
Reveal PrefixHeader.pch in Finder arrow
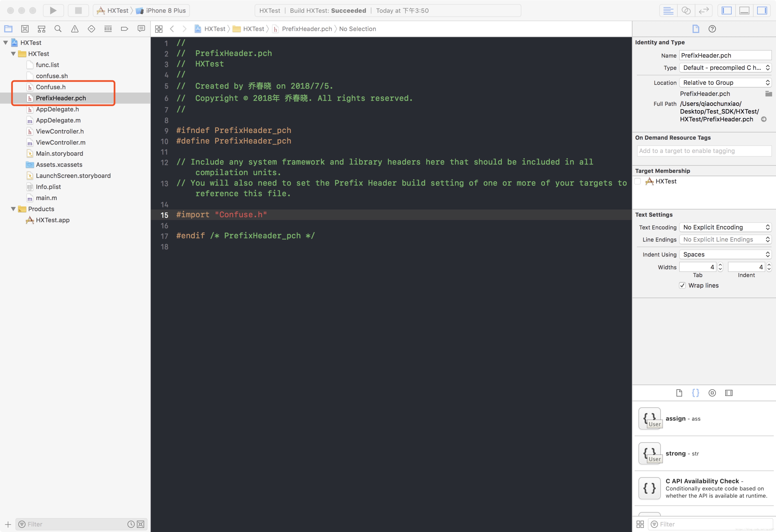(x=764, y=119)
